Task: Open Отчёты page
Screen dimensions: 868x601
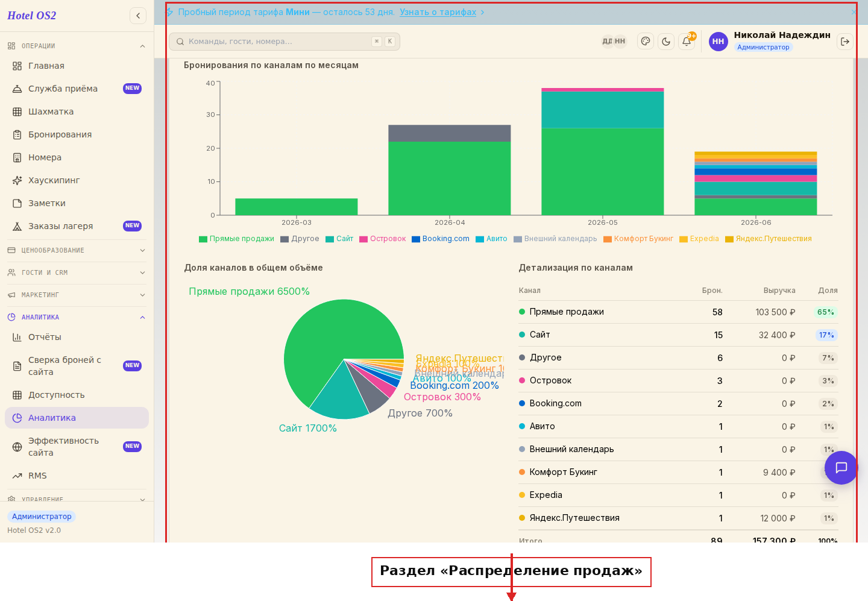Action: point(77,337)
